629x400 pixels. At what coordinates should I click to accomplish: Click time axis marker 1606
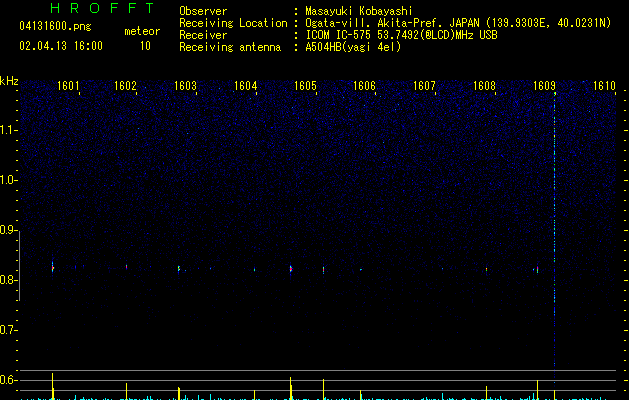[x=364, y=86]
